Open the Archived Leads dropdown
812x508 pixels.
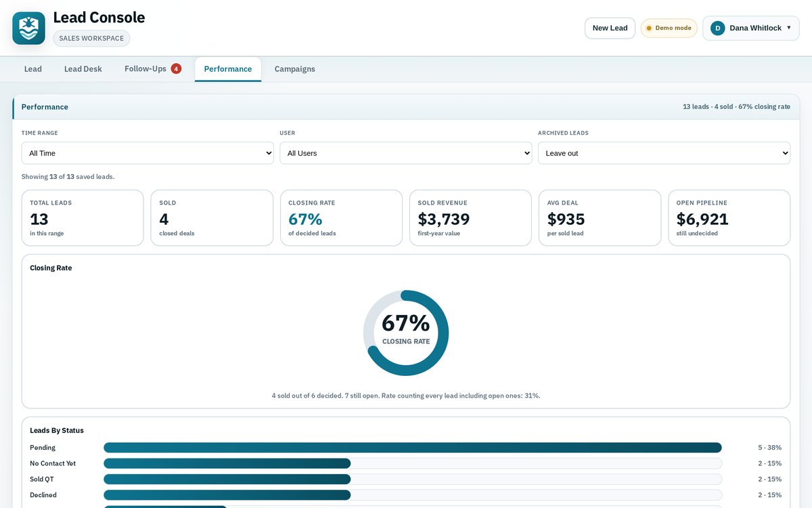pyautogui.click(x=664, y=153)
